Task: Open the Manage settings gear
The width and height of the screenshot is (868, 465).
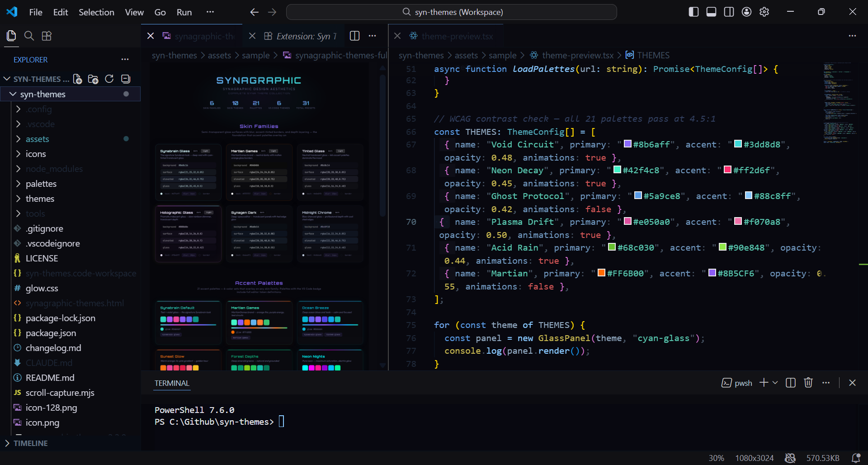Action: point(764,12)
